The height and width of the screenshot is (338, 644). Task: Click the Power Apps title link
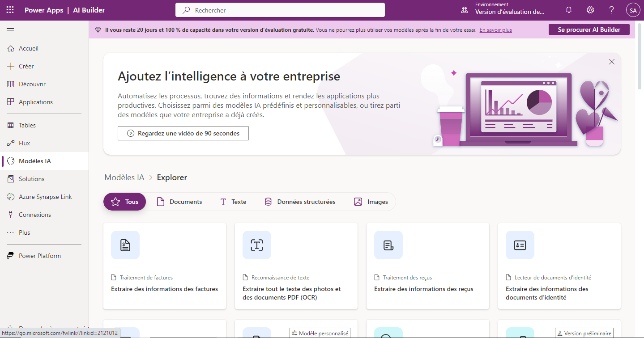pos(44,10)
